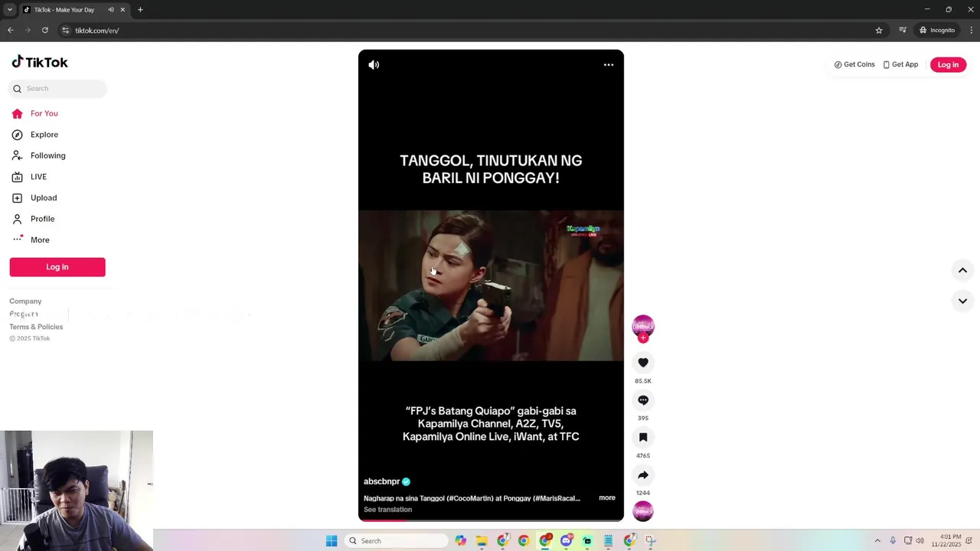980x551 pixels.
Task: Open the abscbnpr username link
Action: (x=381, y=481)
